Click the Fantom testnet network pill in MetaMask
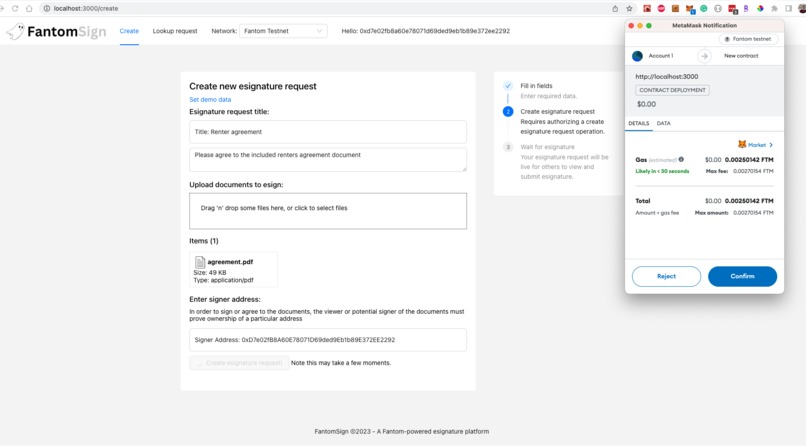The height and width of the screenshot is (446, 806). point(748,39)
